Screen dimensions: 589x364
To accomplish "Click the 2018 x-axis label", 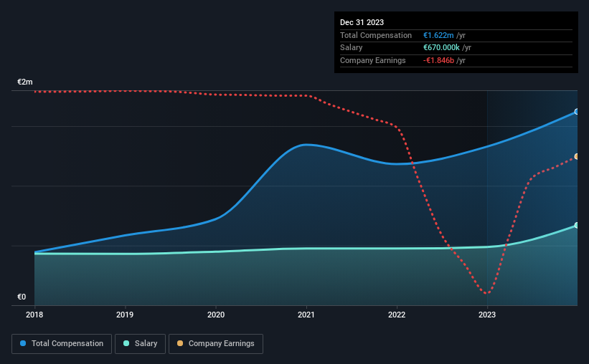I will (x=34, y=315).
